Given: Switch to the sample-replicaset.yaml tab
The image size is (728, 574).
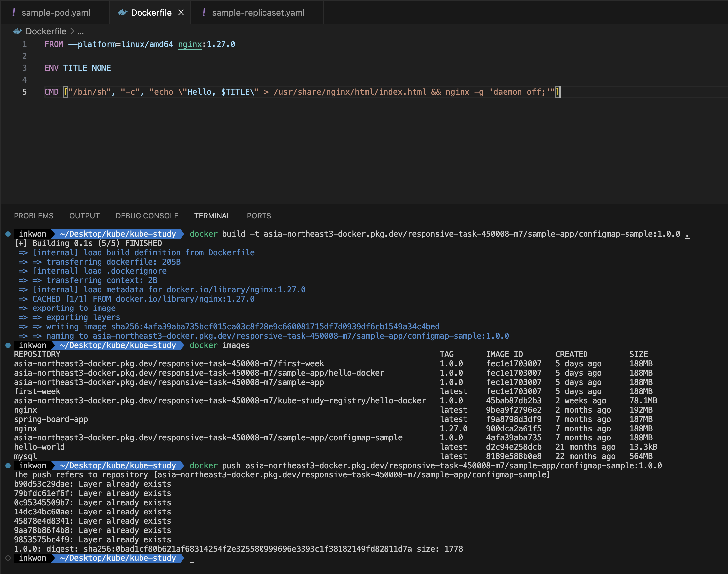Looking at the screenshot, I should [x=258, y=13].
